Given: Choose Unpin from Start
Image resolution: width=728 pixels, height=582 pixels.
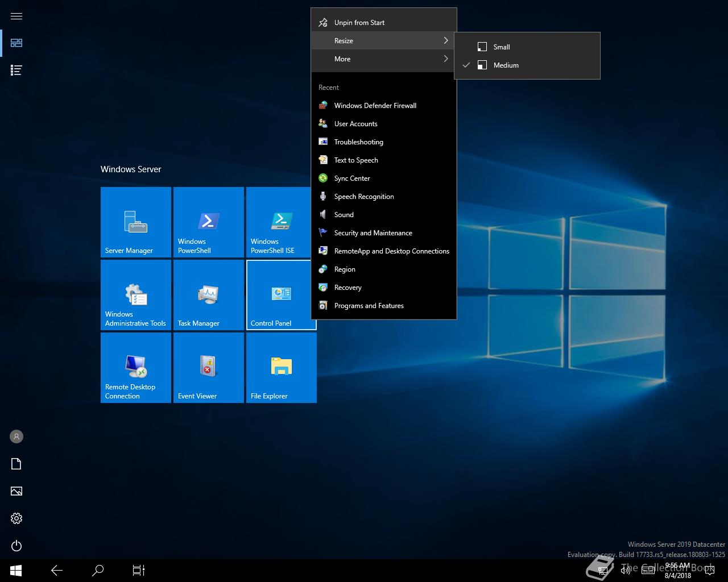Looking at the screenshot, I should coord(384,23).
